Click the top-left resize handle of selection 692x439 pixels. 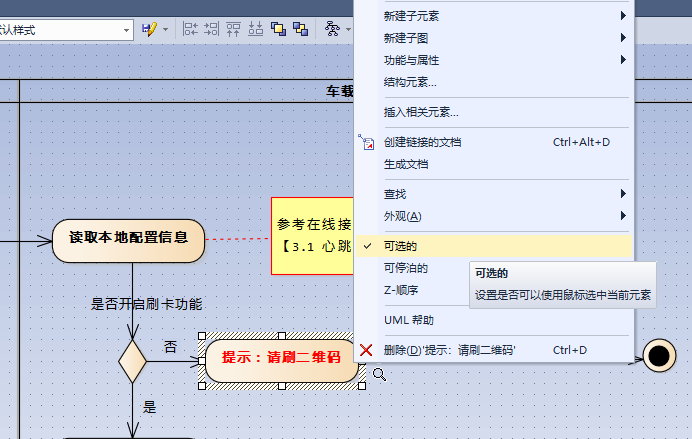point(202,336)
